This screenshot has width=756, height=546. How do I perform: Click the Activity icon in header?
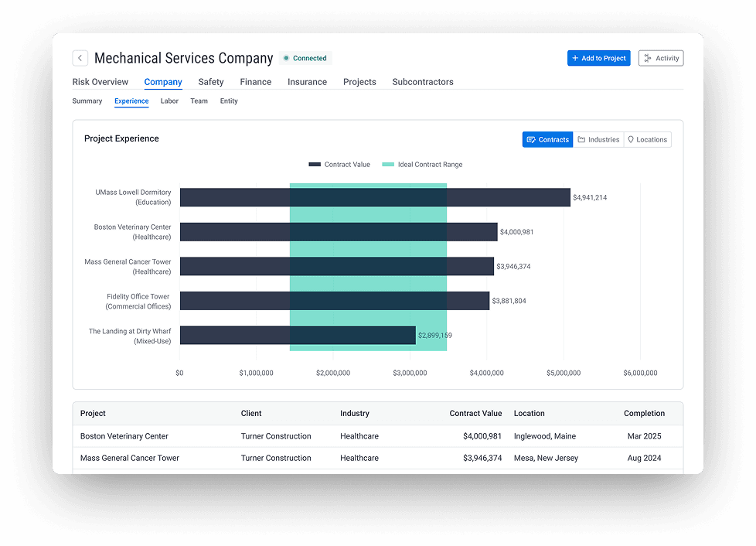pos(646,58)
